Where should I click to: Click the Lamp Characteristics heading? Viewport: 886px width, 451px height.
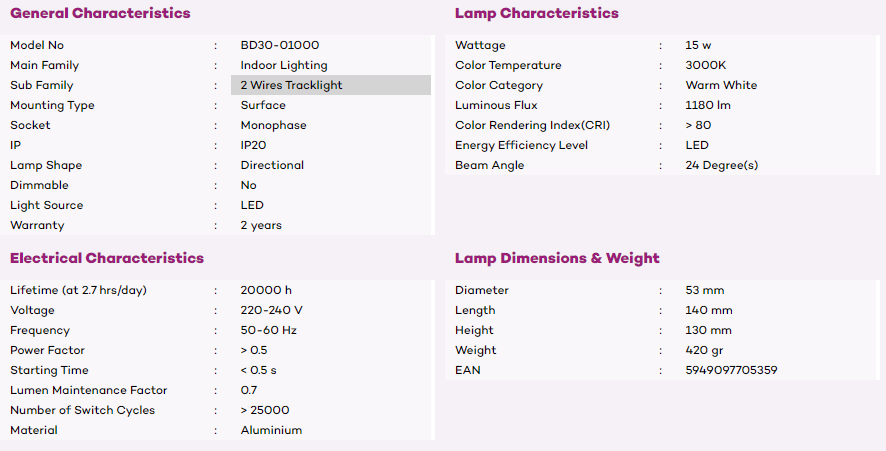[x=536, y=14]
